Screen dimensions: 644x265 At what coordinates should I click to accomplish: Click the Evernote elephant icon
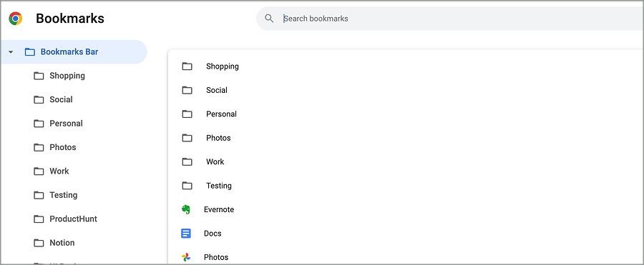click(x=185, y=209)
